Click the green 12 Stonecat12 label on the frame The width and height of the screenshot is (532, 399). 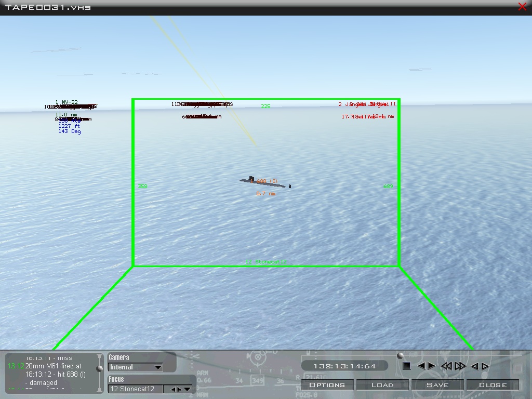(x=265, y=262)
